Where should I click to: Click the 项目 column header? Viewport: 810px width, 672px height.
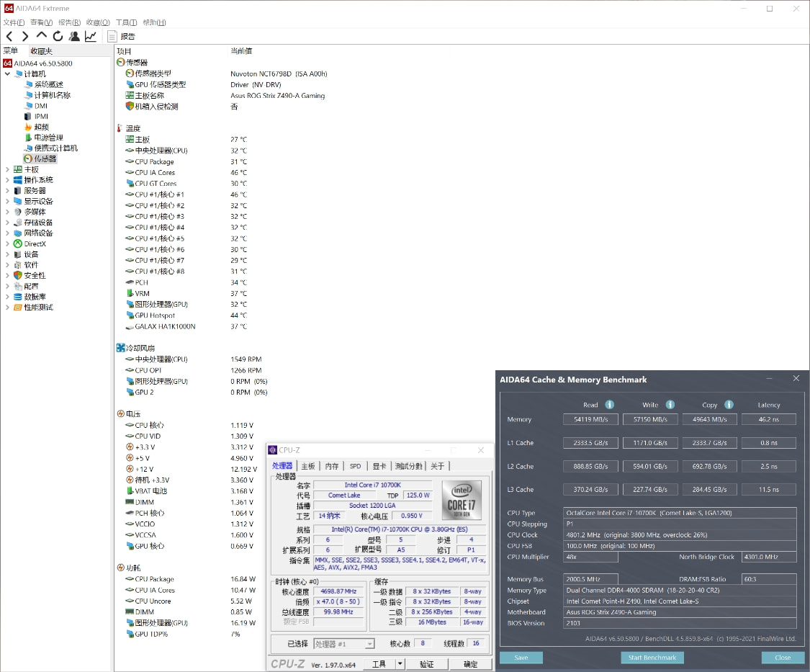[x=124, y=51]
